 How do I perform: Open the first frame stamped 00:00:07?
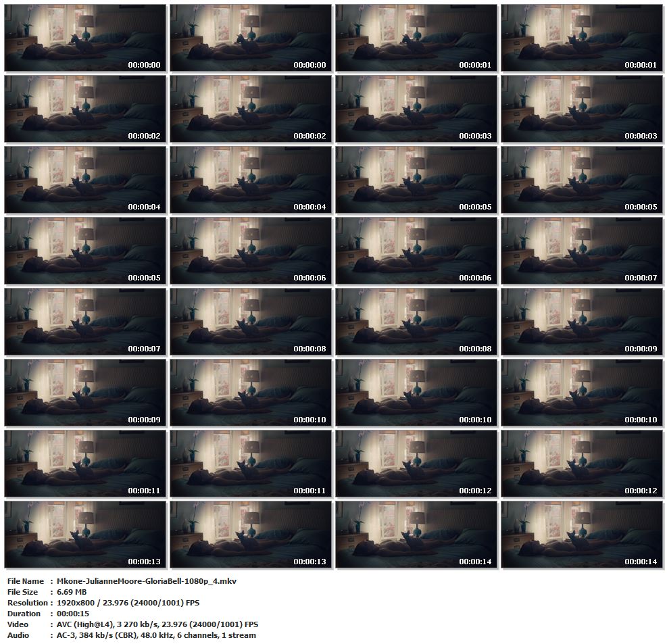point(581,251)
